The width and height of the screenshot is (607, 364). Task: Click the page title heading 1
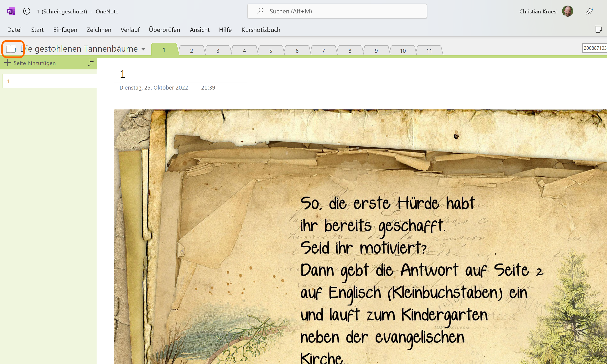(x=123, y=74)
